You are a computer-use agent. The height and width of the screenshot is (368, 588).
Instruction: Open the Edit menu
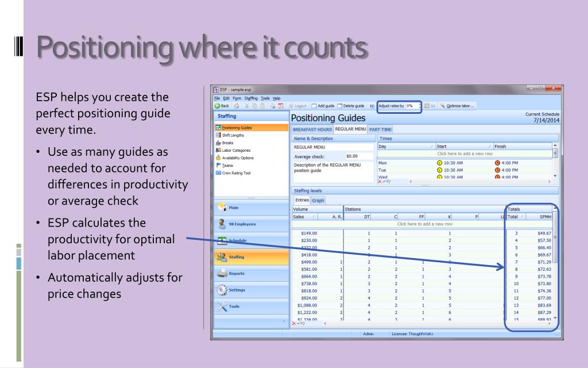226,98
